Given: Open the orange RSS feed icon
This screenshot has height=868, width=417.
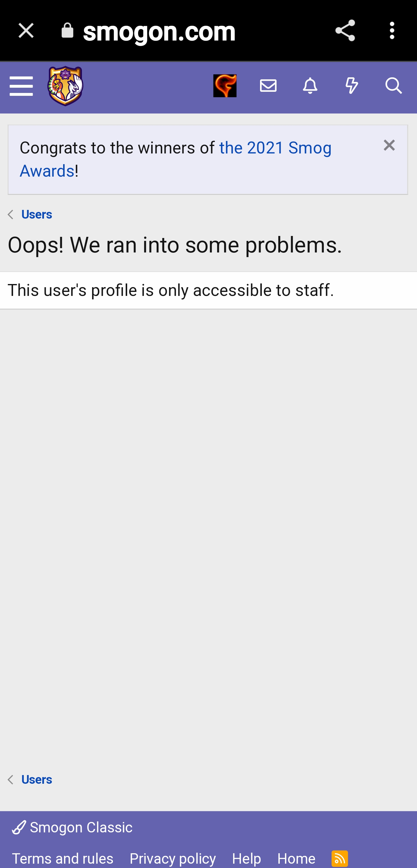Looking at the screenshot, I should [x=339, y=858].
